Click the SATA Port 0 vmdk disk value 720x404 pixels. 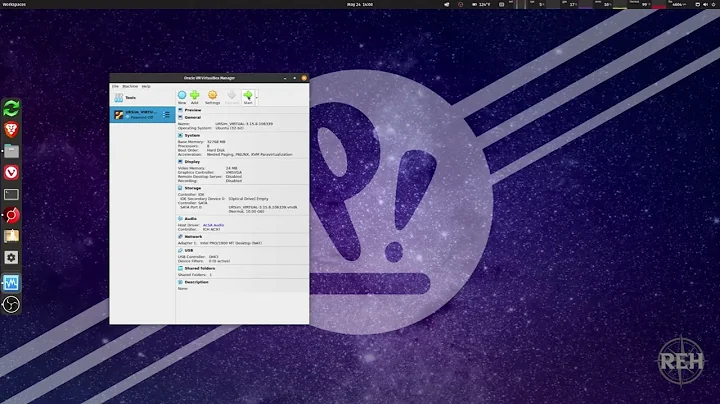(263, 207)
